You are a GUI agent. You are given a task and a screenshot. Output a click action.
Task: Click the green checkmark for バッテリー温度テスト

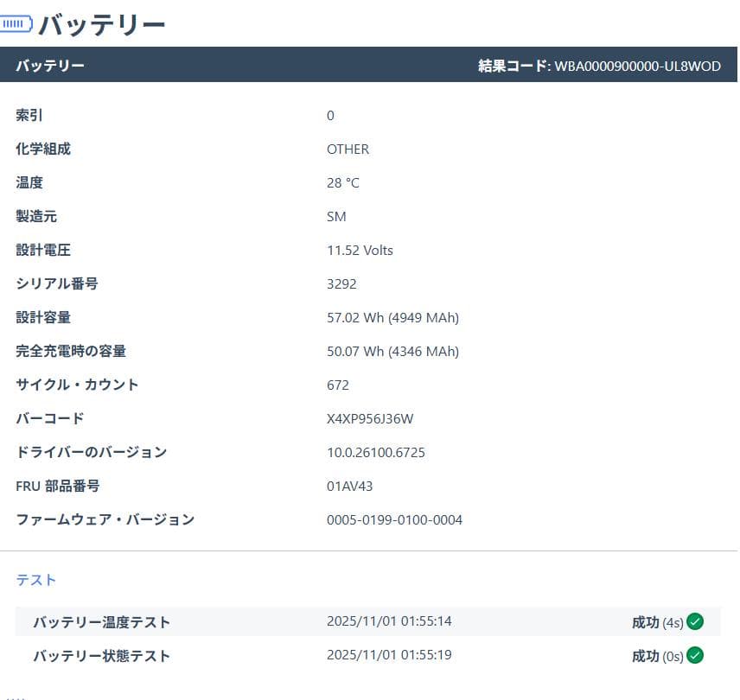[x=695, y=621]
